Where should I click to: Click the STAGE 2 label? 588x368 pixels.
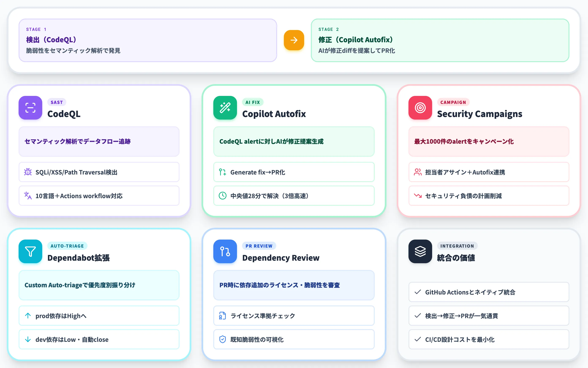[329, 29]
